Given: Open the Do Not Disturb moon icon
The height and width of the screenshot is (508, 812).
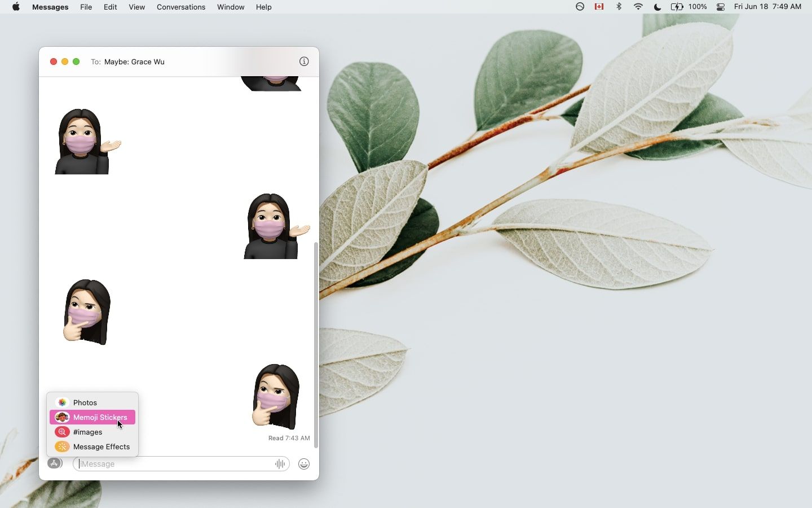Looking at the screenshot, I should tap(656, 7).
